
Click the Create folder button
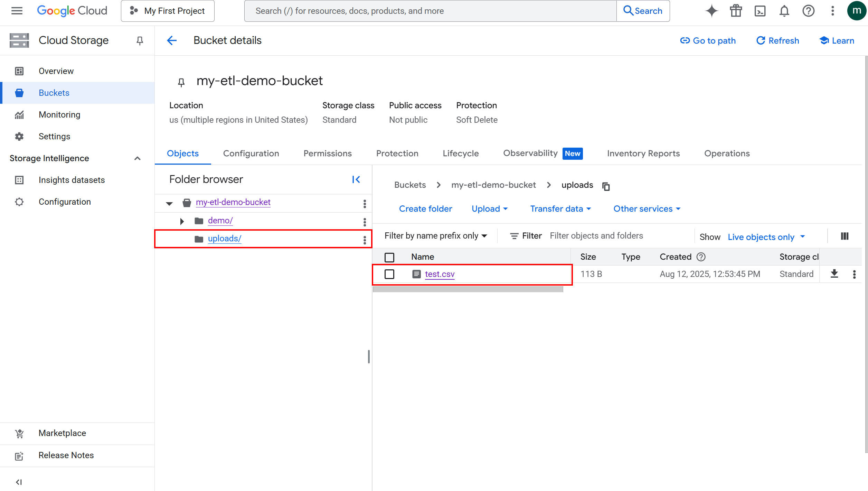(425, 209)
